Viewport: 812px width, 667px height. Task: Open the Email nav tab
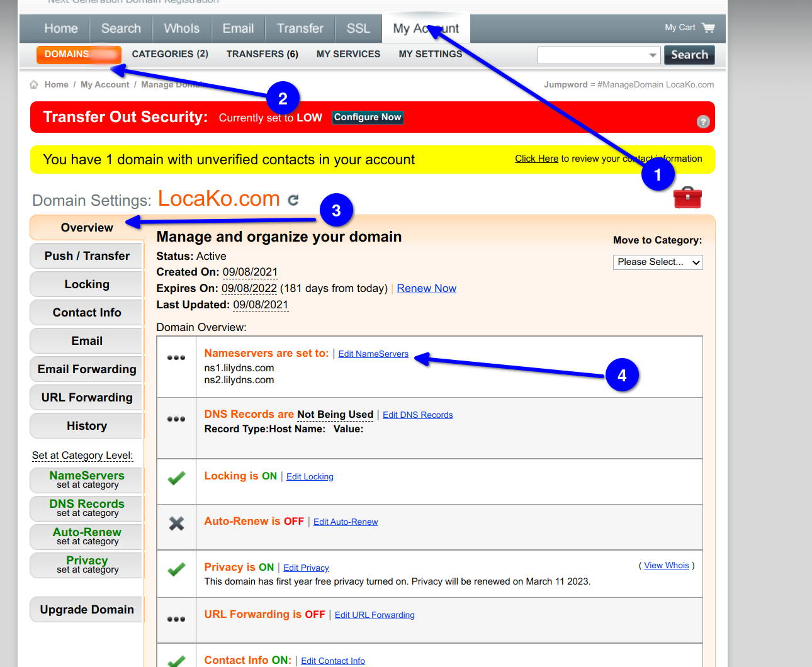(238, 28)
